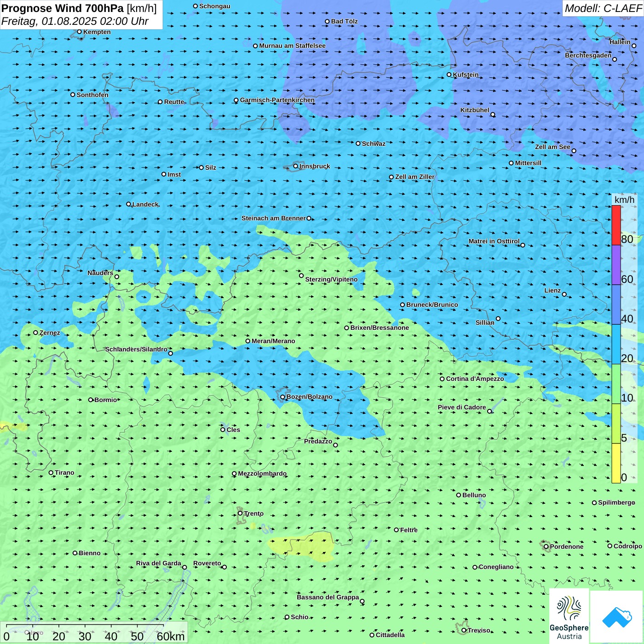Screen dimensions: 644x644
Task: Click the blue cloud arrow logo
Action: click(x=617, y=617)
